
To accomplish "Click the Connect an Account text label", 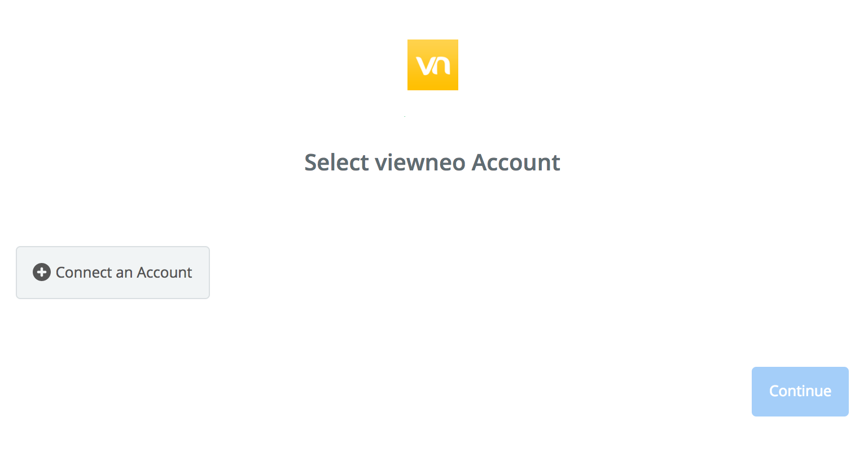I will pos(124,273).
